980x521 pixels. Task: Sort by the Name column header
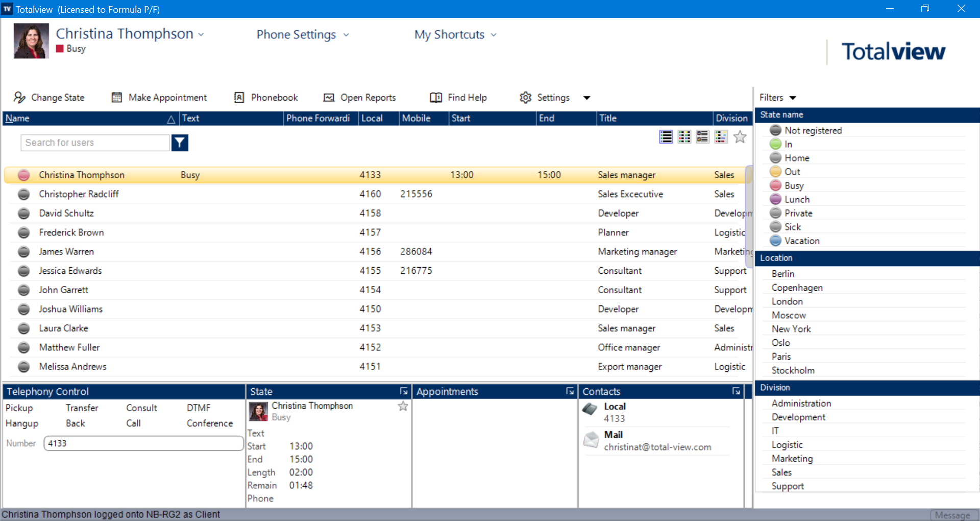tap(90, 119)
